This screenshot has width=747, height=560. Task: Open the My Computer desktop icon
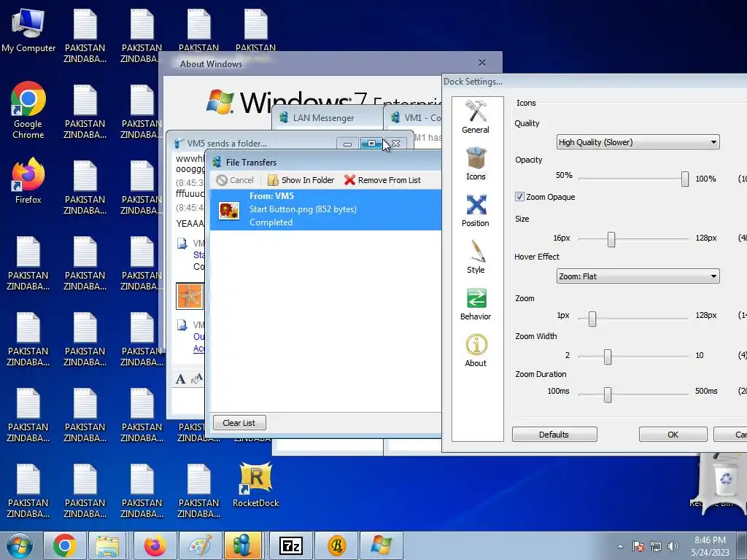(28, 31)
